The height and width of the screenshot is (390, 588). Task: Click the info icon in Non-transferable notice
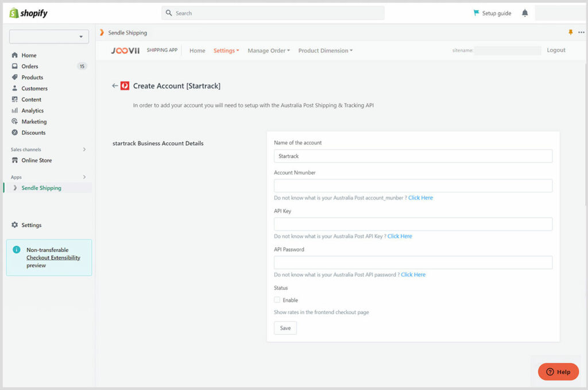click(x=17, y=250)
